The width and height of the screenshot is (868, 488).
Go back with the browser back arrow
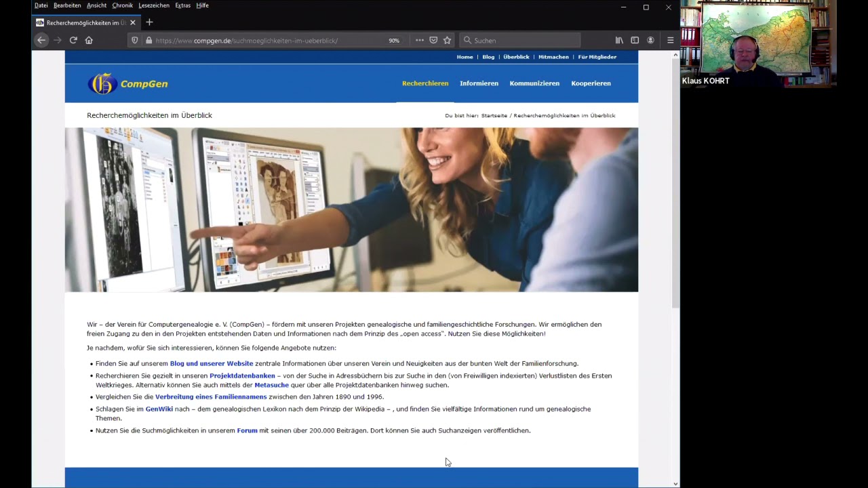[41, 40]
